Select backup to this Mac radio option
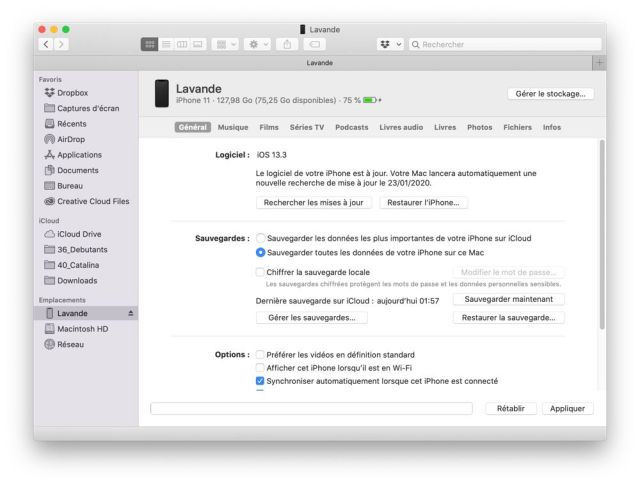This screenshot has width=640, height=485. click(260, 252)
